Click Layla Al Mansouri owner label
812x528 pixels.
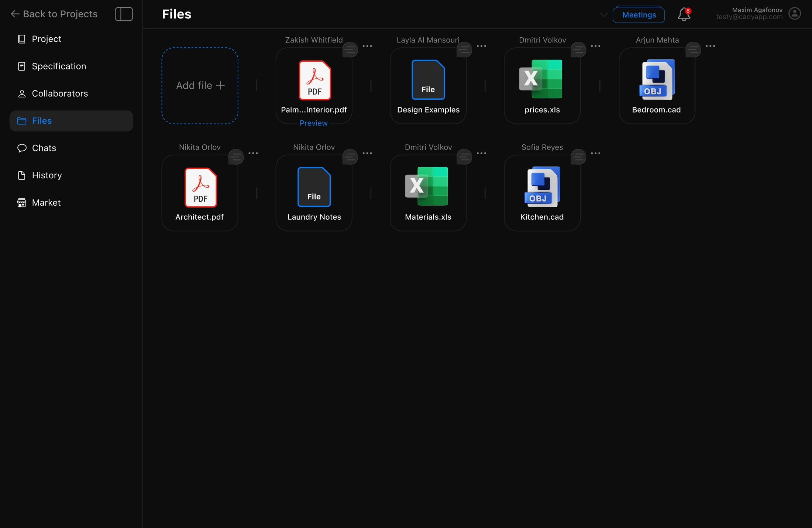pyautogui.click(x=428, y=40)
